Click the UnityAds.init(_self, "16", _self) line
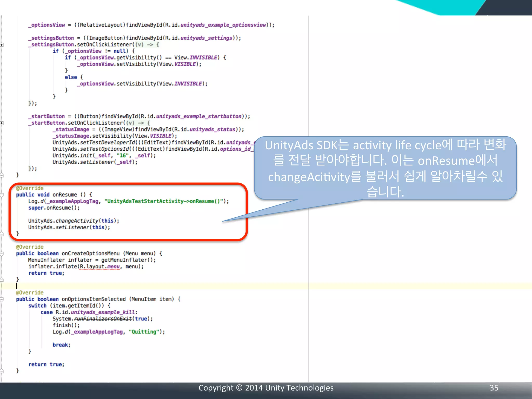This screenshot has width=532, height=399. point(104,155)
